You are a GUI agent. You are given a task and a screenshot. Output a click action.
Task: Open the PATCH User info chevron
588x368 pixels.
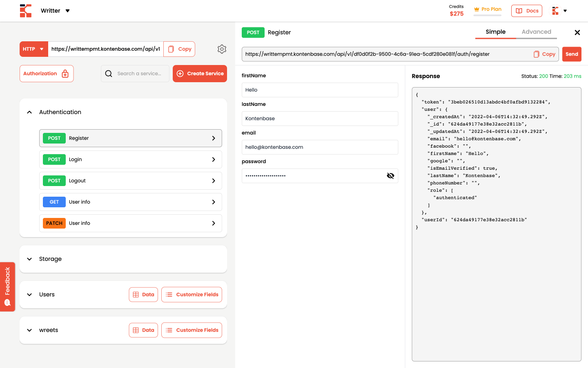pos(214,223)
